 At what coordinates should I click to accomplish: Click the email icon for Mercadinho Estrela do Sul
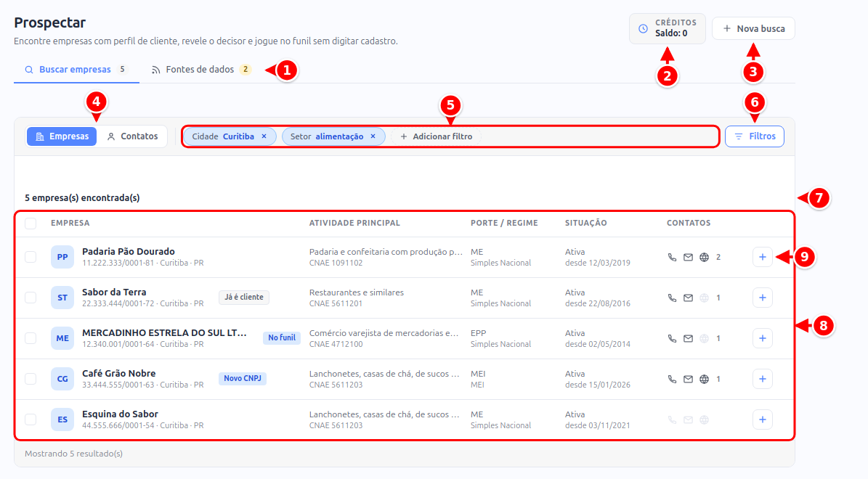click(688, 338)
